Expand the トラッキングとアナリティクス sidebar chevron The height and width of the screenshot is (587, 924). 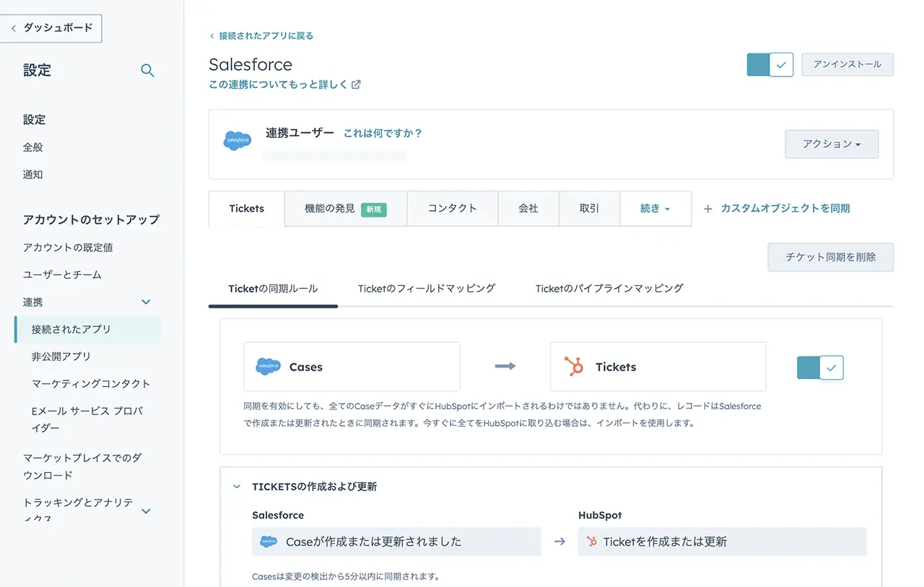pos(146,511)
